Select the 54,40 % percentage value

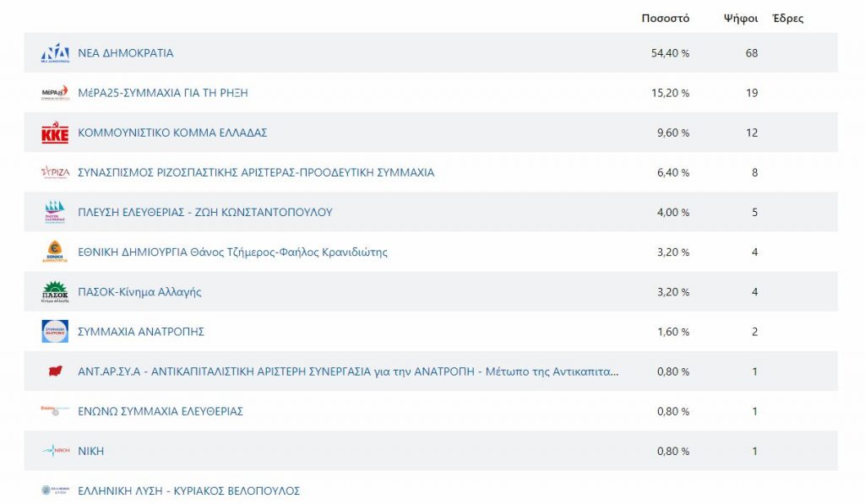coord(670,53)
